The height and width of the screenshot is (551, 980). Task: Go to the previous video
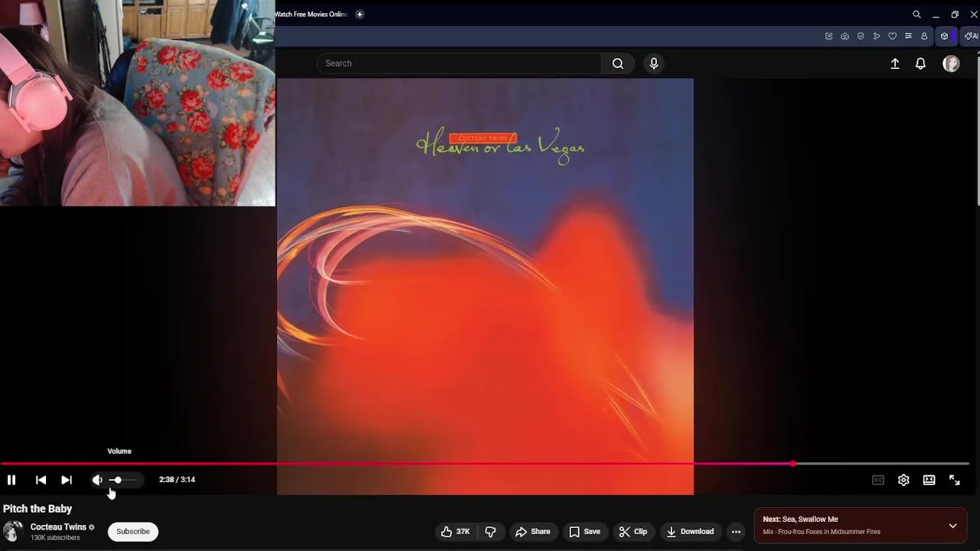pos(41,480)
